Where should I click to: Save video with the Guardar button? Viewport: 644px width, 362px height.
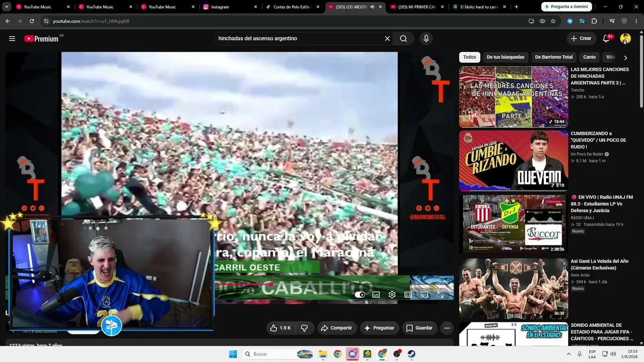click(x=420, y=328)
